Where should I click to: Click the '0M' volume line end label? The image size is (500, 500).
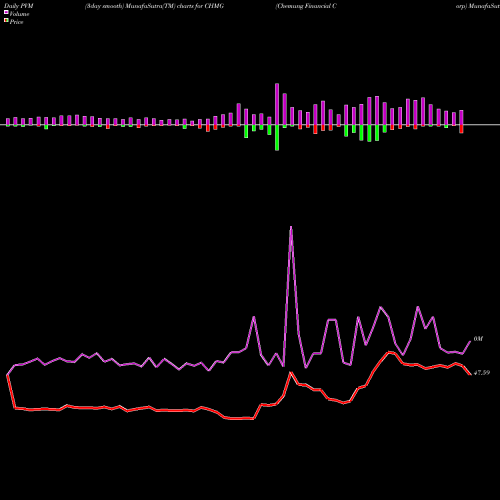coord(478,339)
